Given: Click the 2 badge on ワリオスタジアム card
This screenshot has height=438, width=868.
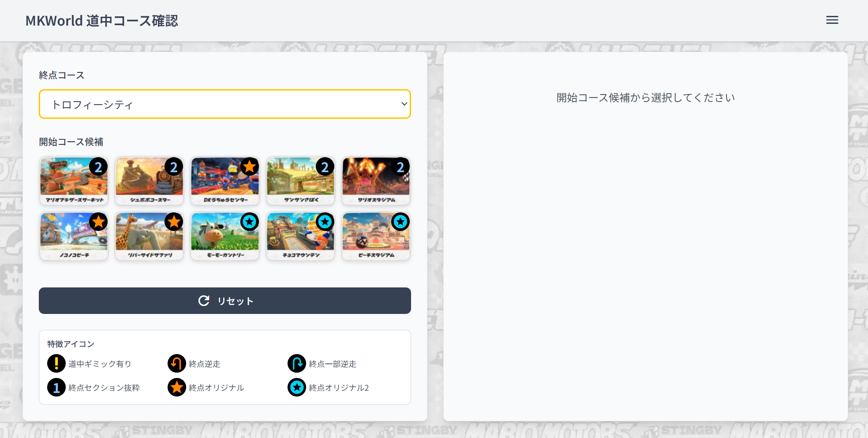Looking at the screenshot, I should click(x=400, y=167).
